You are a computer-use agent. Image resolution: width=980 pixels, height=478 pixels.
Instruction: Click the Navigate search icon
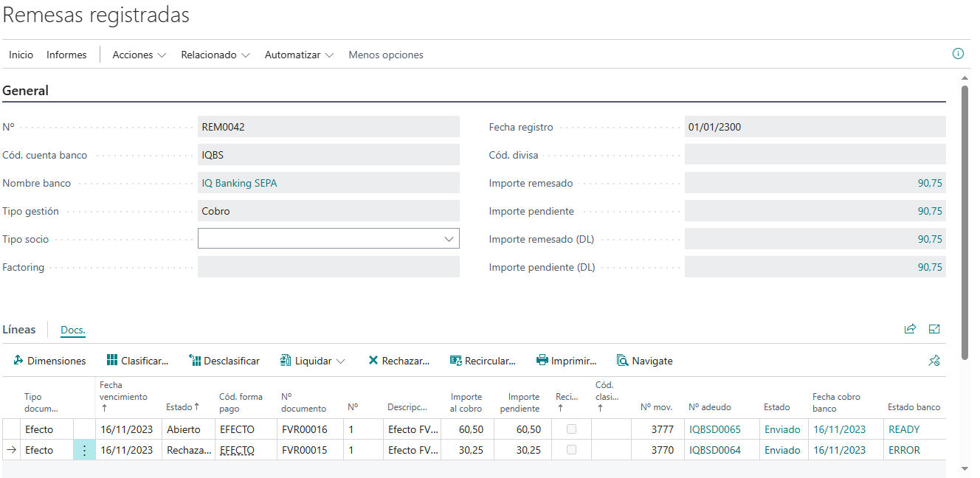pyautogui.click(x=622, y=361)
